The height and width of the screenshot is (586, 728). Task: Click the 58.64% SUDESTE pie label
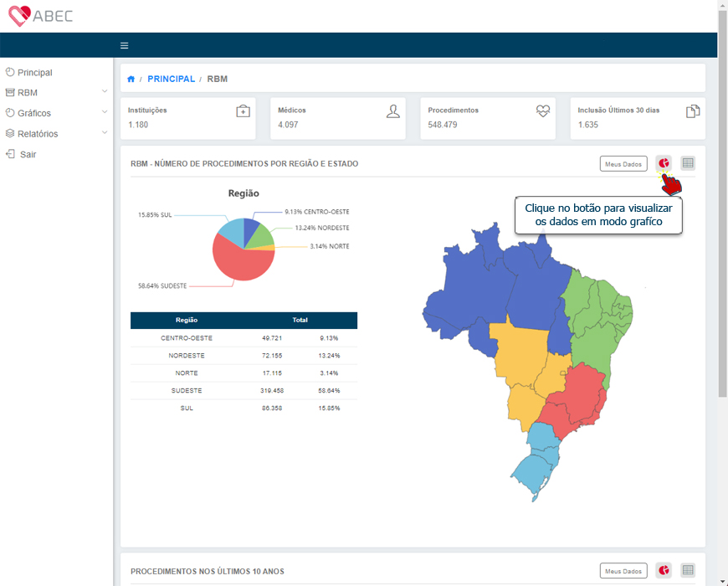point(162,286)
